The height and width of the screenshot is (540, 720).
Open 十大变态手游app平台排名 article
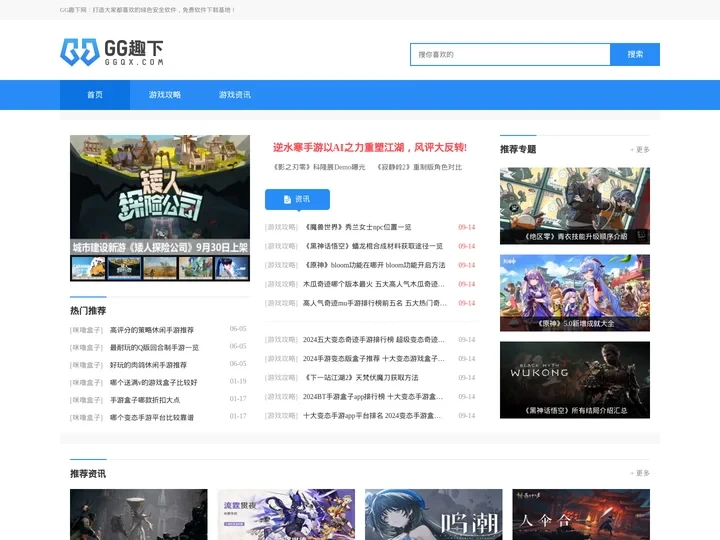pos(372,416)
